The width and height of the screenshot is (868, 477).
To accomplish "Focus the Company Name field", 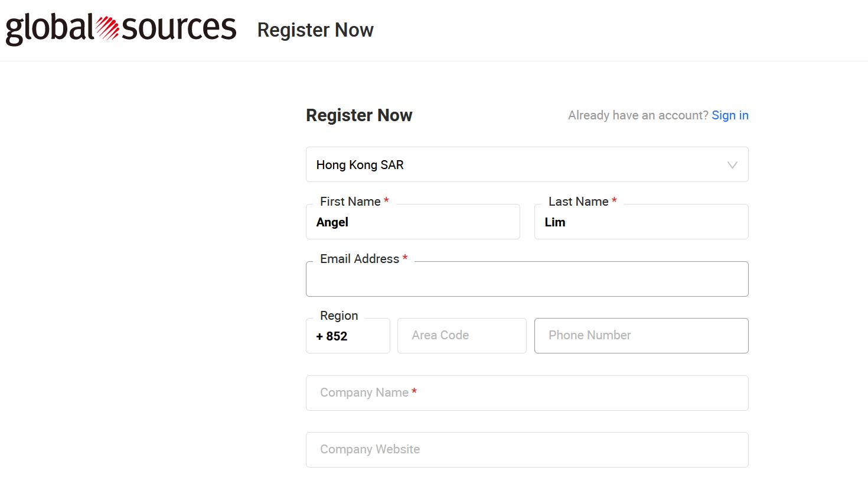I will pos(527,393).
